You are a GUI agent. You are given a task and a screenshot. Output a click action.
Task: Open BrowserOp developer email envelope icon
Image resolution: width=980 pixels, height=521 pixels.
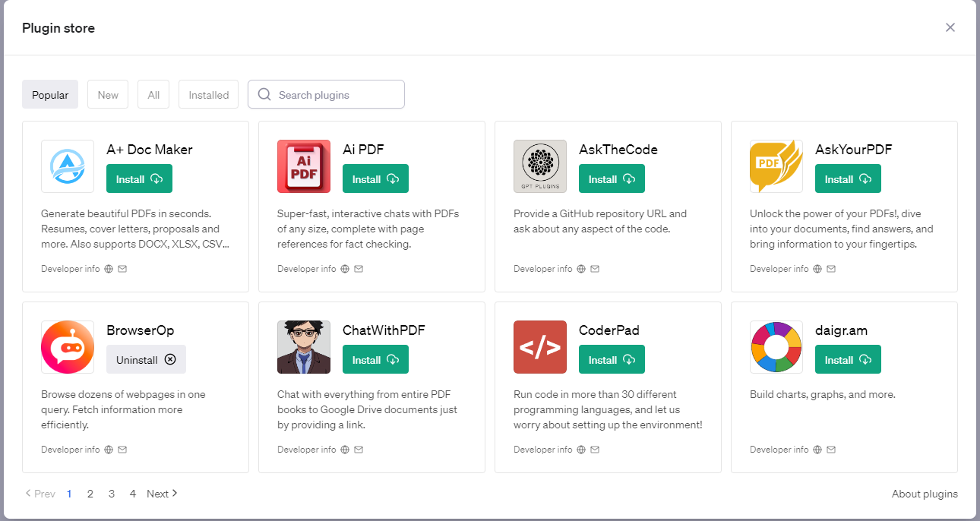(x=122, y=450)
